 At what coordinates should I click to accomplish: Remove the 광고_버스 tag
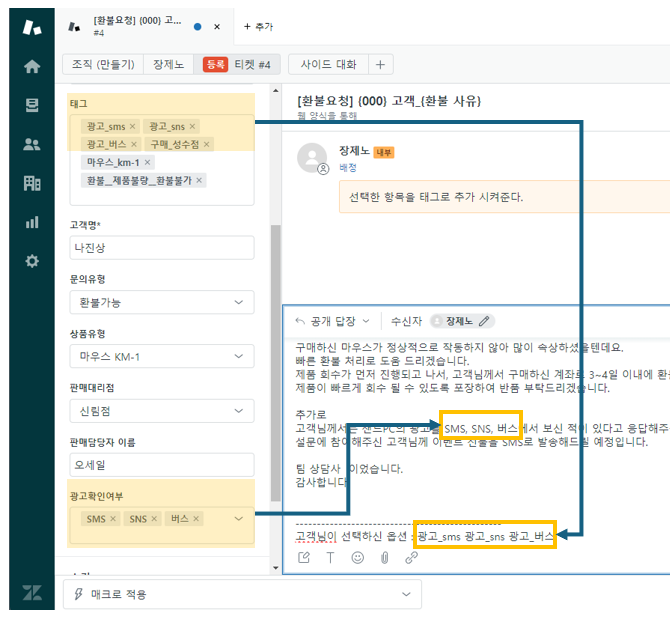[134, 144]
